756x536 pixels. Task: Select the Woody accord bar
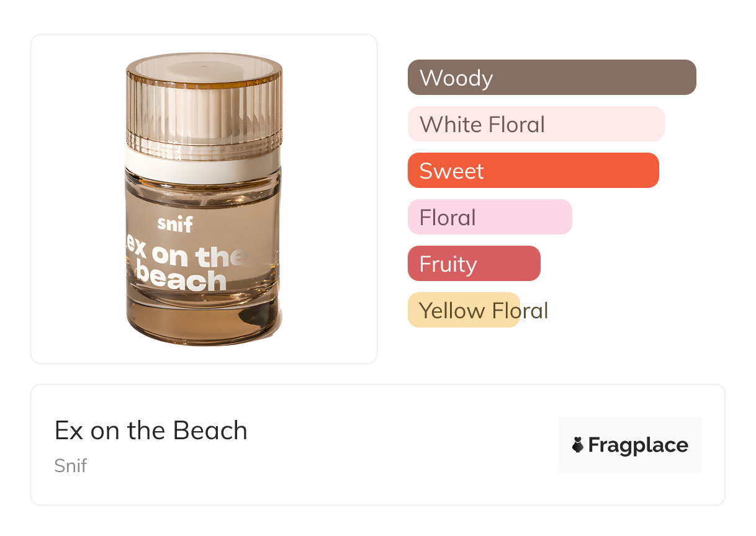click(551, 78)
